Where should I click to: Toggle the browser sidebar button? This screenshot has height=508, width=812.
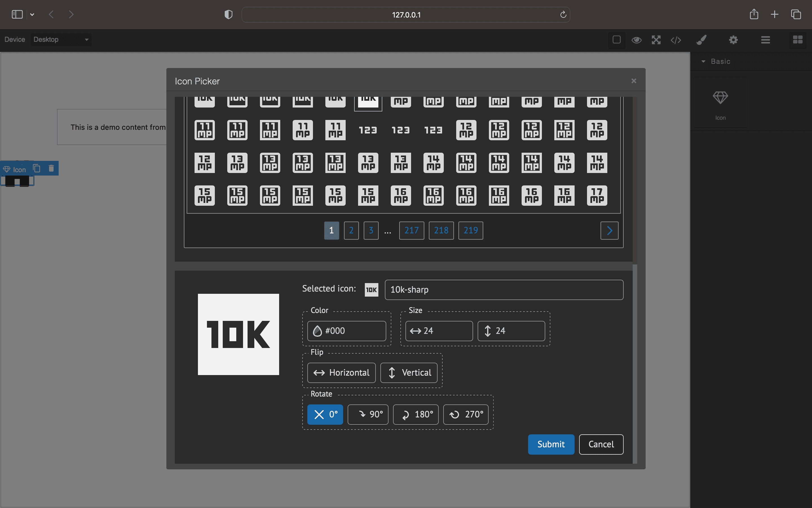(17, 14)
